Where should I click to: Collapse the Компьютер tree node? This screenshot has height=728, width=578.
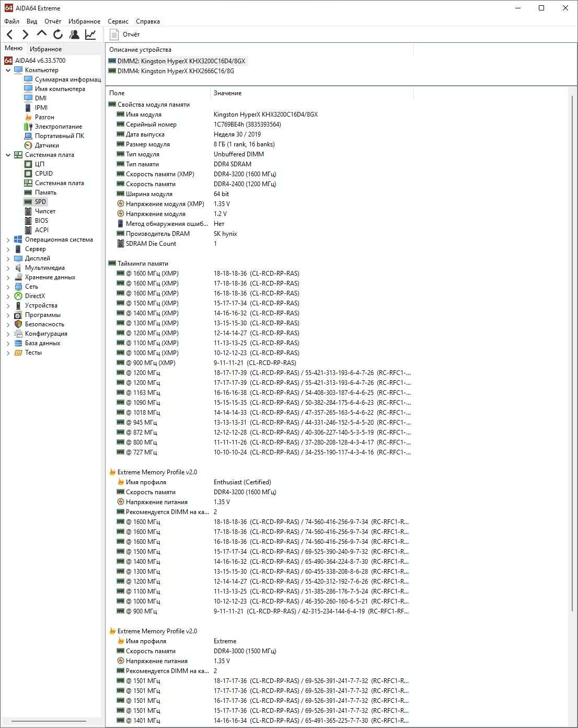coord(8,70)
